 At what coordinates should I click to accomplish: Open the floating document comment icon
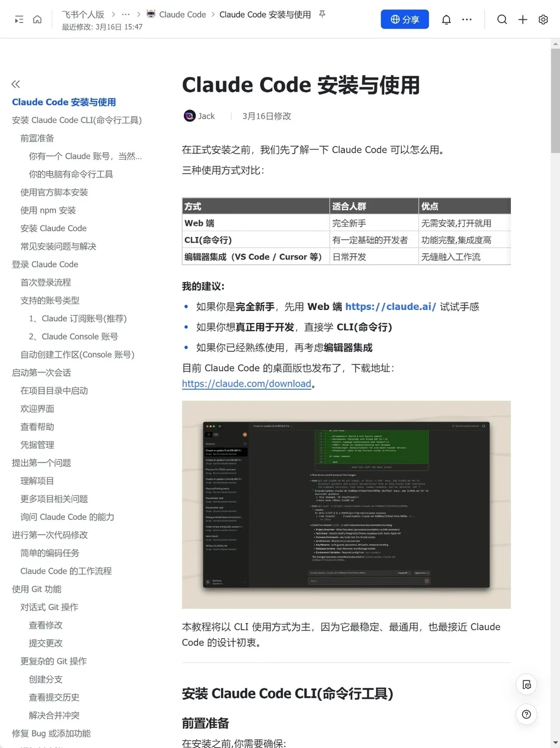tap(526, 685)
